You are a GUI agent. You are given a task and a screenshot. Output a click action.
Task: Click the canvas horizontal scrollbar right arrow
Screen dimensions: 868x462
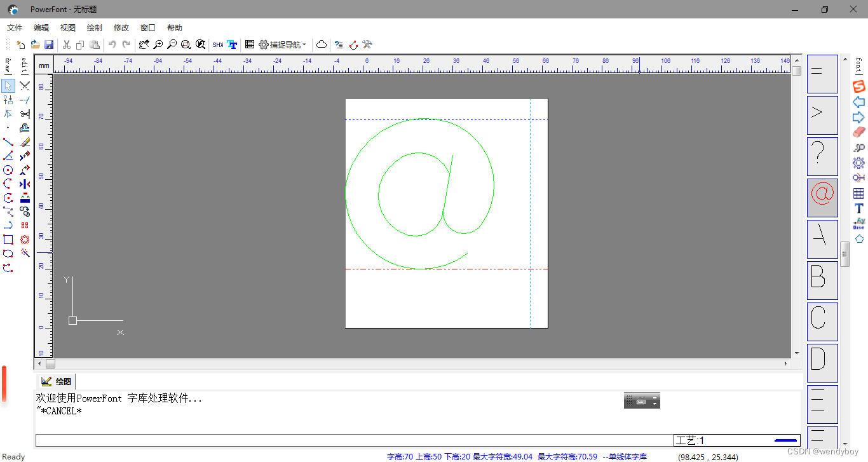pyautogui.click(x=786, y=364)
